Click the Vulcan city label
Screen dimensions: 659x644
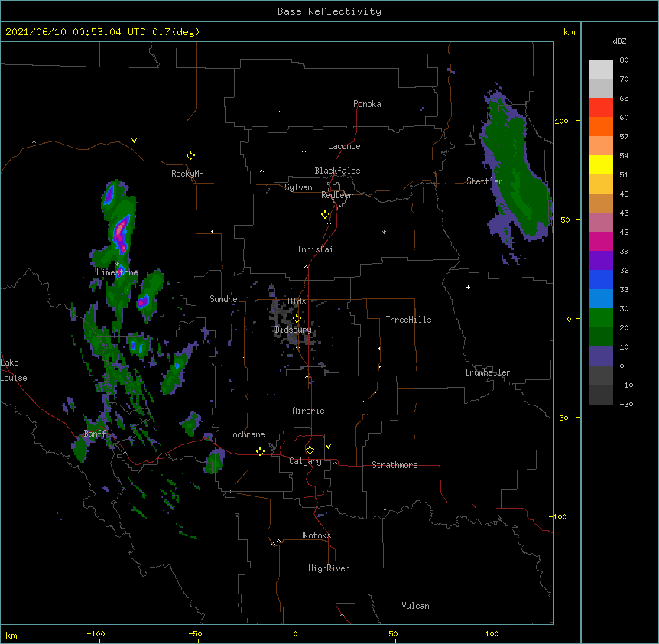point(415,606)
